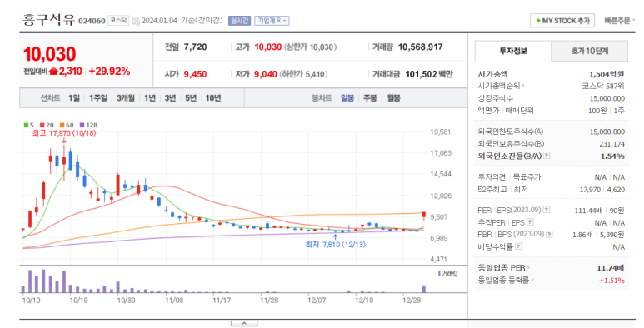Click the 1.86배 PBR value
This screenshot has height=328, width=644.
pos(582,235)
